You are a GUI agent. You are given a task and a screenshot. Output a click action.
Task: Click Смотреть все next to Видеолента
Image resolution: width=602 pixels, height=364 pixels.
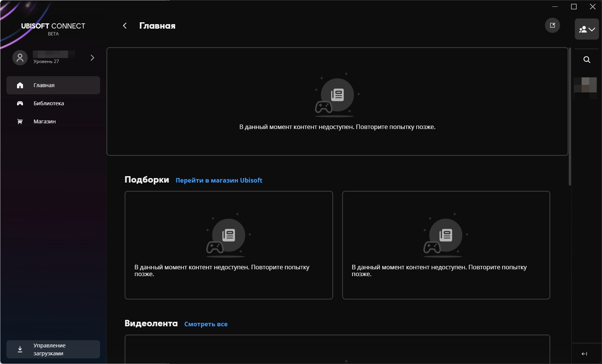[206, 324]
